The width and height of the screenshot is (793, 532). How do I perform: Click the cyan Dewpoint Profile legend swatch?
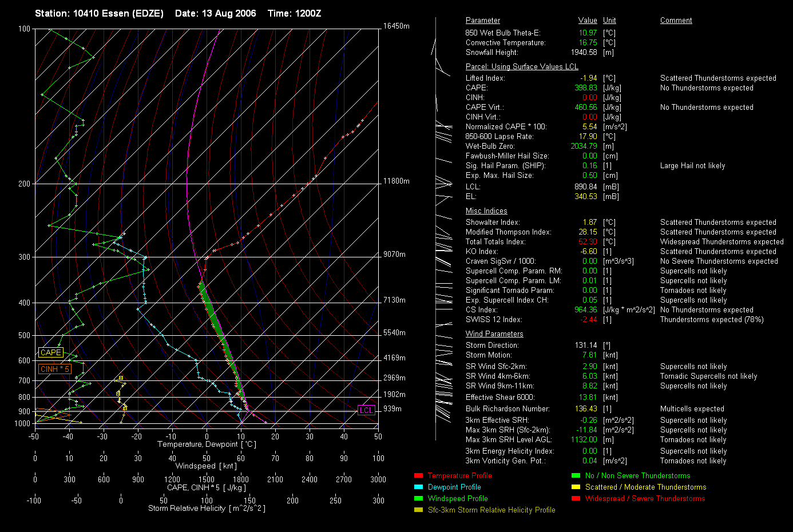[x=418, y=487]
